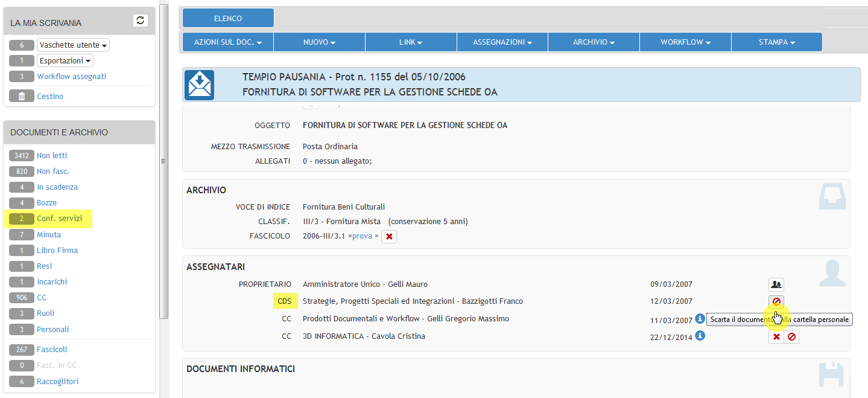The image size is (868, 398).
Task: Click info icon next to 11/03/2007
Action: click(700, 319)
